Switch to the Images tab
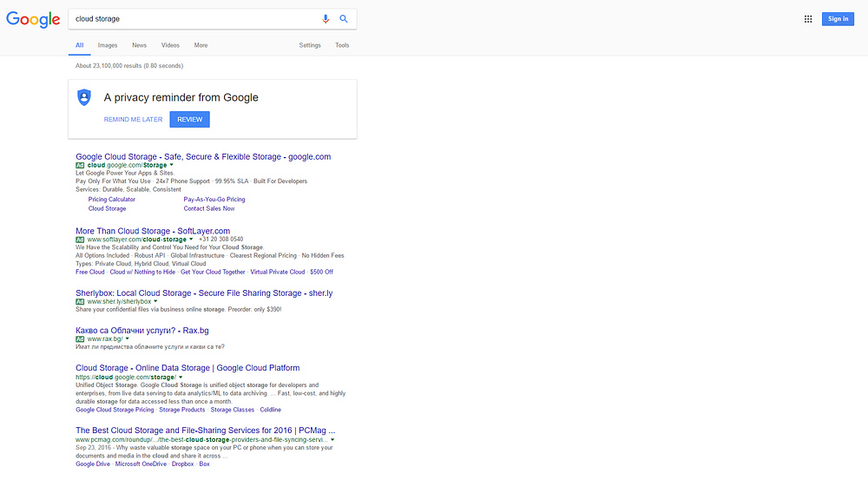The image size is (868, 480). 108,45
